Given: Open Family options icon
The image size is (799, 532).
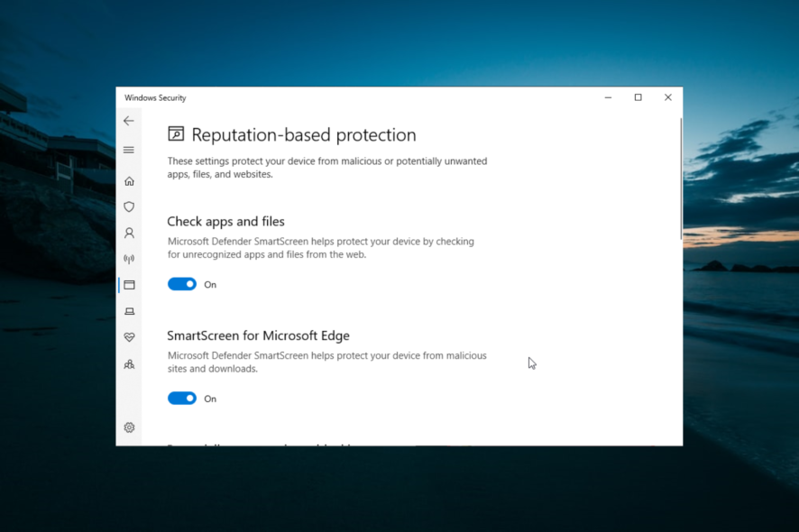Looking at the screenshot, I should tap(130, 364).
